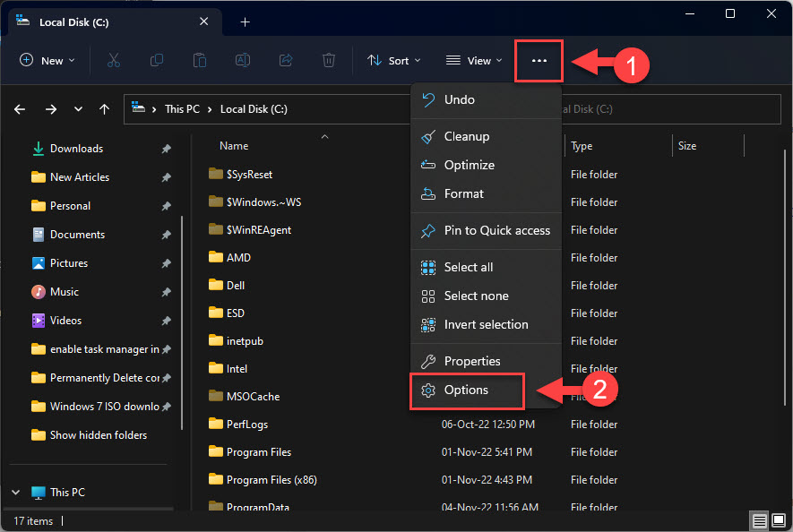This screenshot has height=532, width=793.
Task: Go forward with the right arrow
Action: [x=50, y=109]
